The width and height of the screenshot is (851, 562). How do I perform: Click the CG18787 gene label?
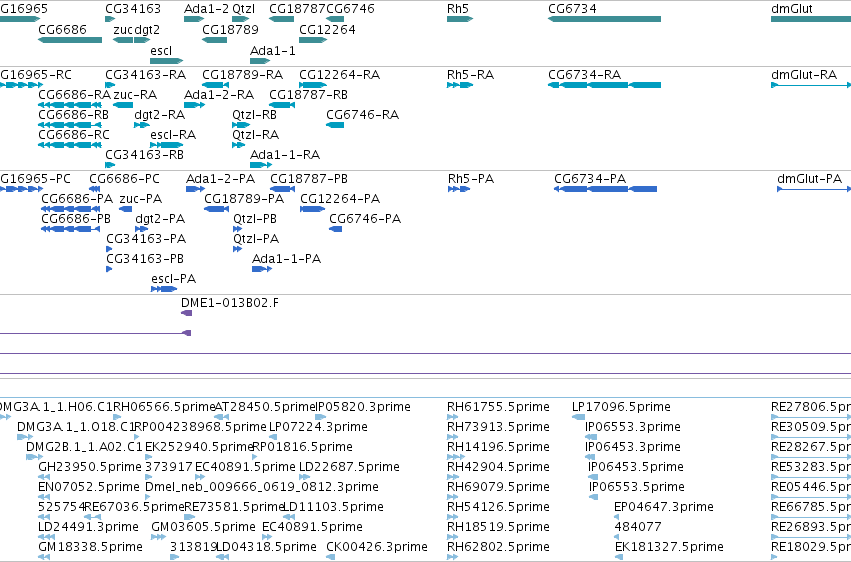pyautogui.click(x=297, y=9)
